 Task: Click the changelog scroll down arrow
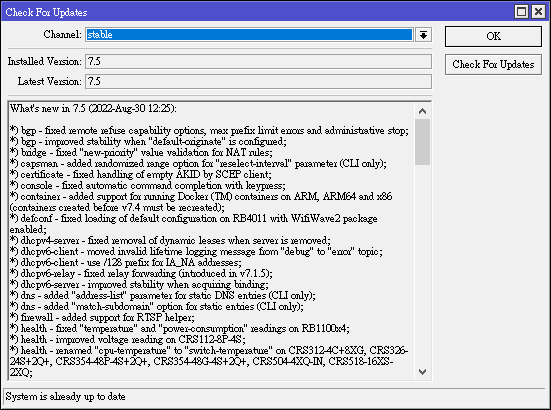(x=422, y=372)
